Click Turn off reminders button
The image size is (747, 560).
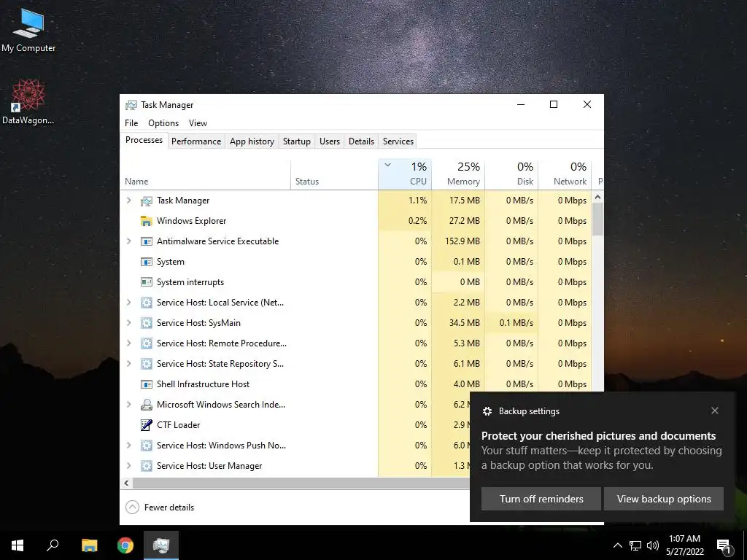click(x=541, y=499)
